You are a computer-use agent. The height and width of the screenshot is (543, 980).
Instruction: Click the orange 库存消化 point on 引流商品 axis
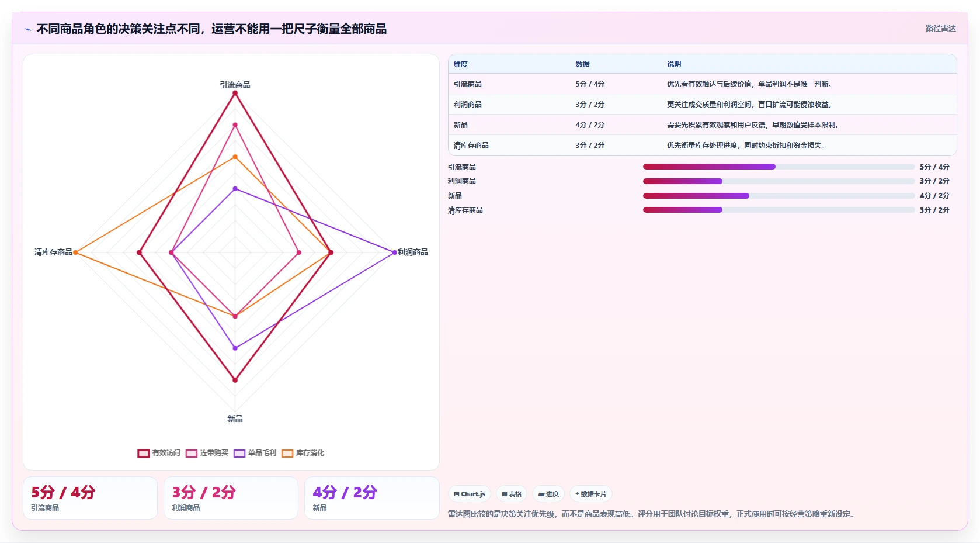coord(235,157)
